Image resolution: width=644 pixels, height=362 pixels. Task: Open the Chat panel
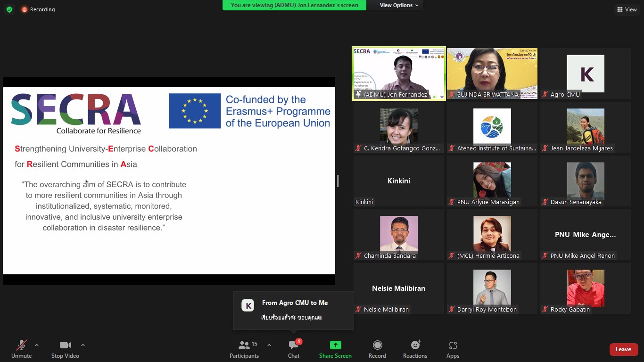coord(294,349)
